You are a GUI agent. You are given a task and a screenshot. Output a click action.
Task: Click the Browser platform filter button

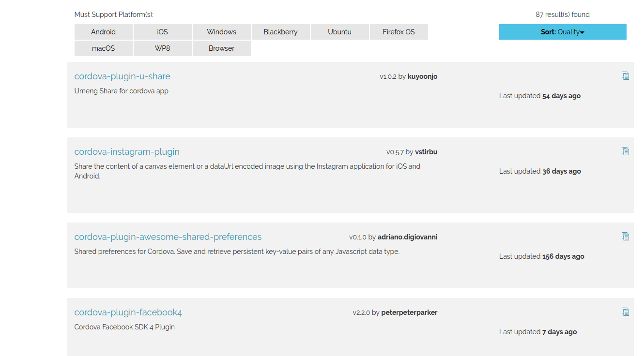(221, 48)
